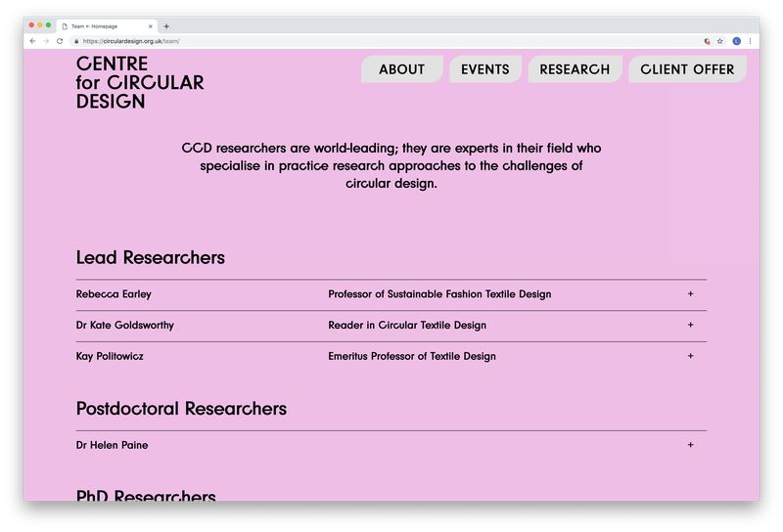Click the Postdoctoral Researchers heading
Screen dimensions: 783x532
click(x=181, y=409)
